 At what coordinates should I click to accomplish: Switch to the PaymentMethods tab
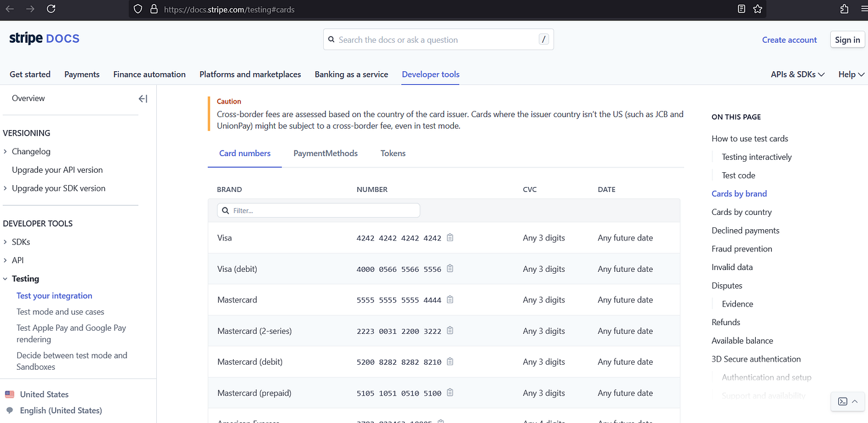(x=325, y=154)
